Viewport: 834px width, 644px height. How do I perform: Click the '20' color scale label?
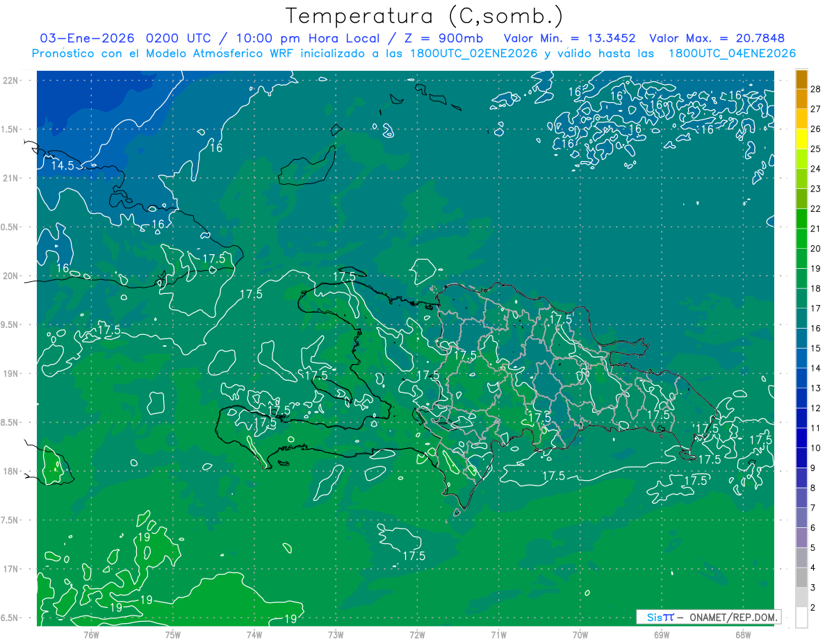tap(816, 248)
